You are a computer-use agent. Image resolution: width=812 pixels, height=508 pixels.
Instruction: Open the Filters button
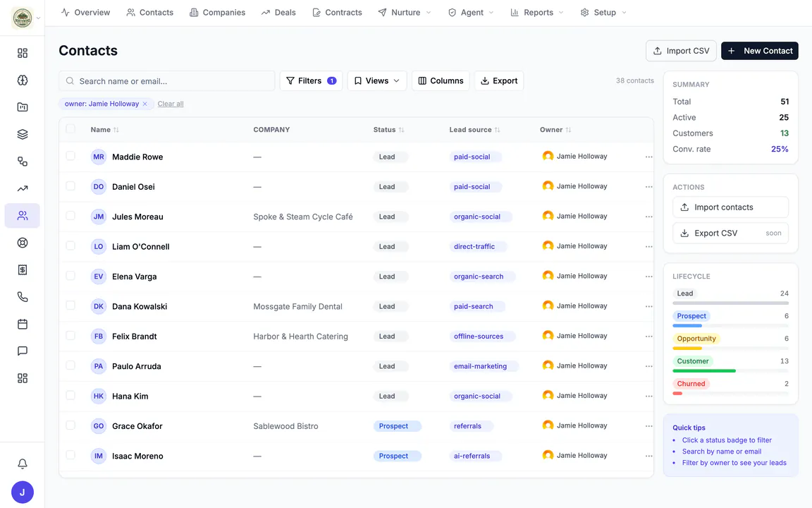coord(311,81)
